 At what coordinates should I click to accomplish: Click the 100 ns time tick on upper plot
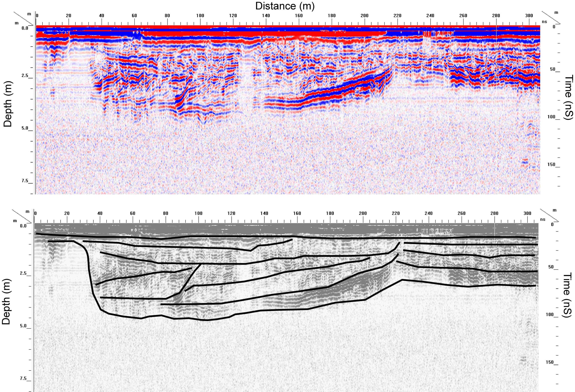click(551, 117)
